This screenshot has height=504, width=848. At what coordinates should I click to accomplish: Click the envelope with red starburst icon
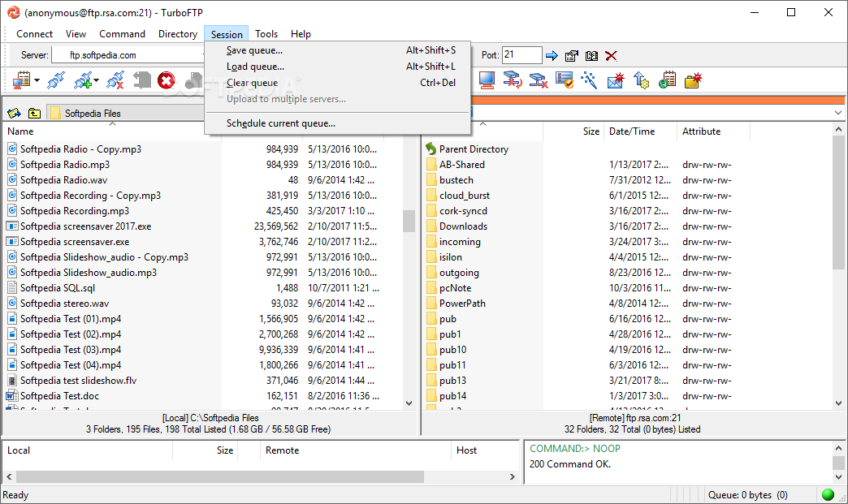click(616, 80)
